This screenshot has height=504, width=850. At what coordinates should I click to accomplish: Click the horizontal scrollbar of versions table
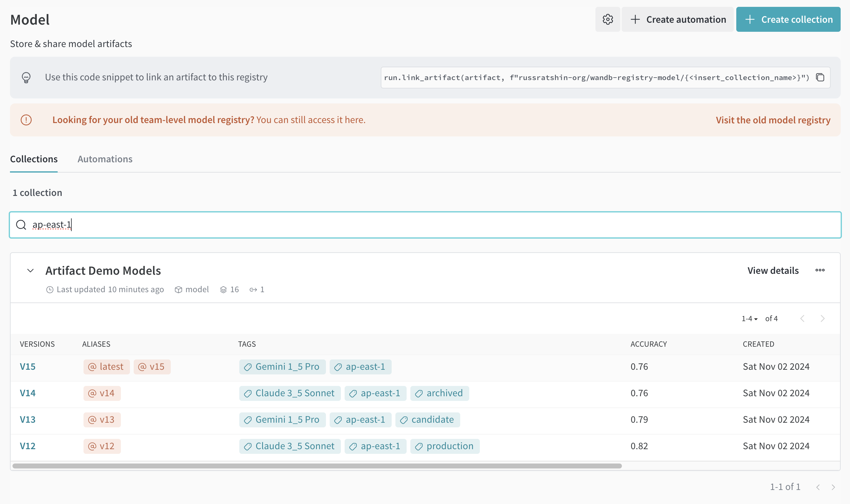pos(317,466)
